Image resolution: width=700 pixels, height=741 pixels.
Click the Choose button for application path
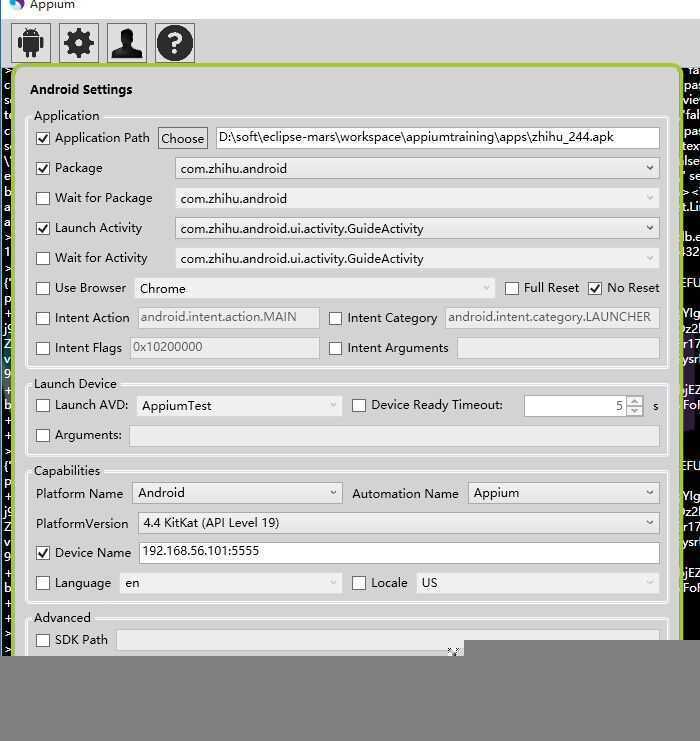point(183,138)
